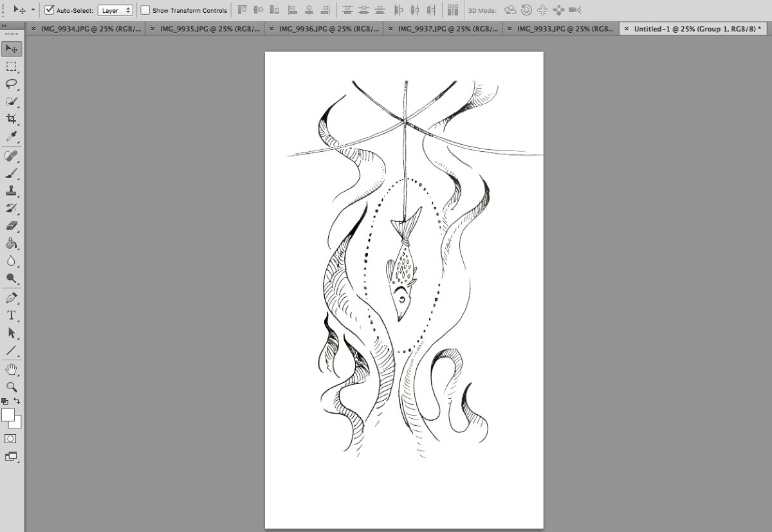
Task: Reset to default foreground and background colors
Action: 5,401
